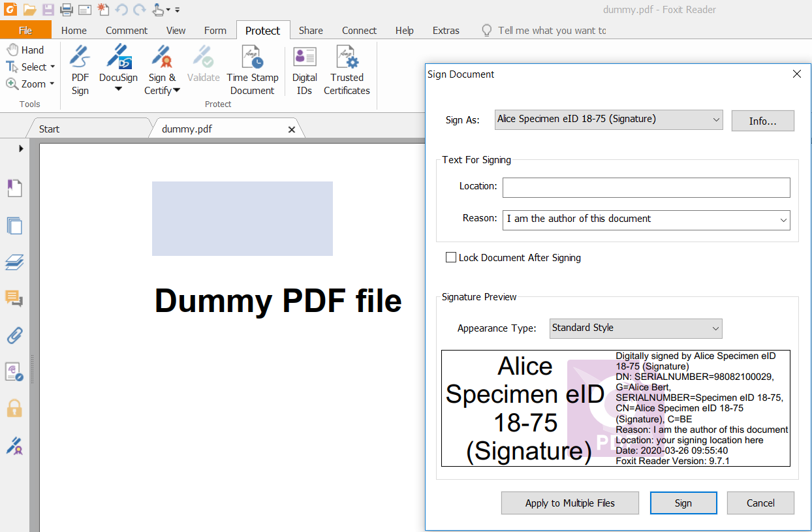The width and height of the screenshot is (812, 532).
Task: Open the Pages thumbnails panel icon
Action: (14, 226)
